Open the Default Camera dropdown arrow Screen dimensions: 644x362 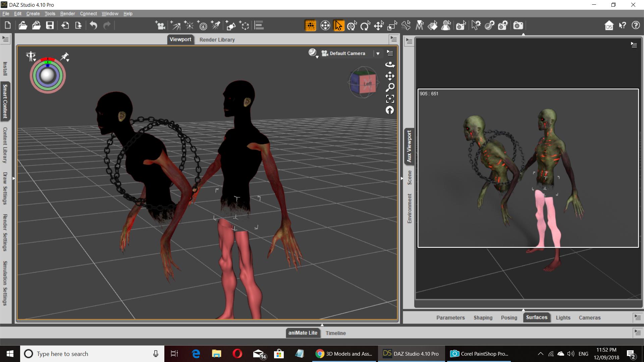(378, 53)
